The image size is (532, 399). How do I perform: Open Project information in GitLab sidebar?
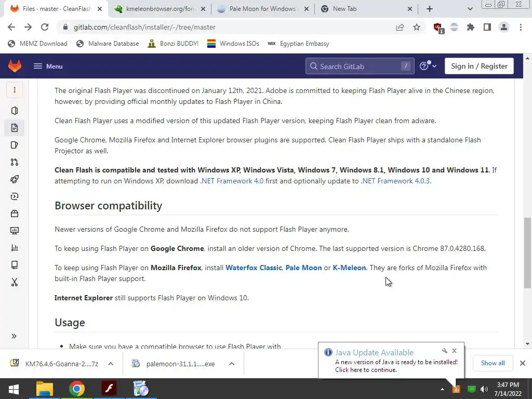pos(14,111)
